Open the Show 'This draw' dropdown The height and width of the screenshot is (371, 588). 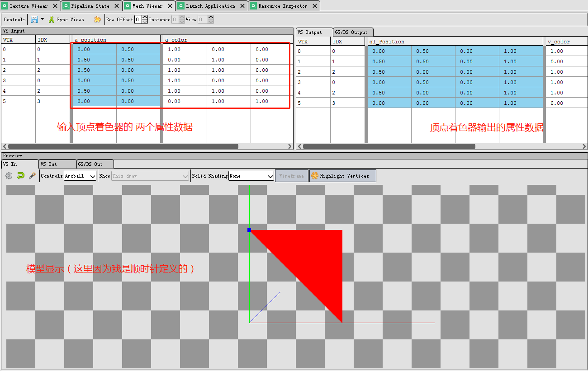coord(150,176)
